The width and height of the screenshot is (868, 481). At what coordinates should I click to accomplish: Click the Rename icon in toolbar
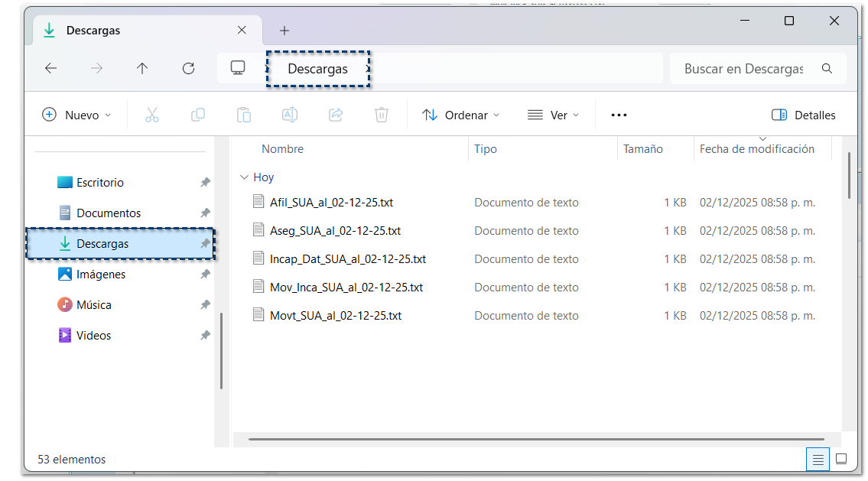(x=290, y=115)
